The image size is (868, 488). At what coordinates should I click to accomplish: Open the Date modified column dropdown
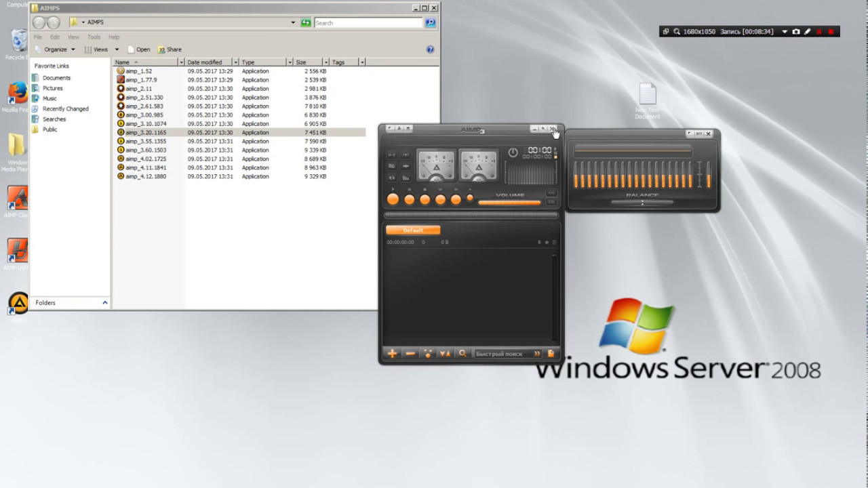pos(235,62)
